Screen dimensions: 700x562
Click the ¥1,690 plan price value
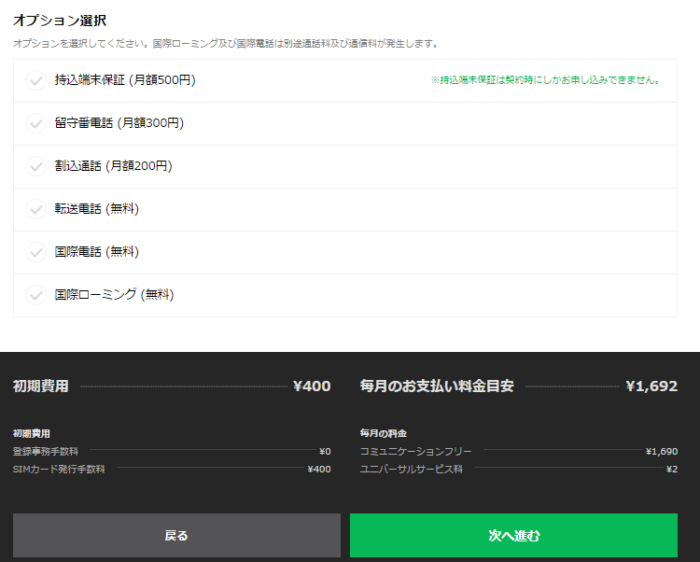pos(662,451)
